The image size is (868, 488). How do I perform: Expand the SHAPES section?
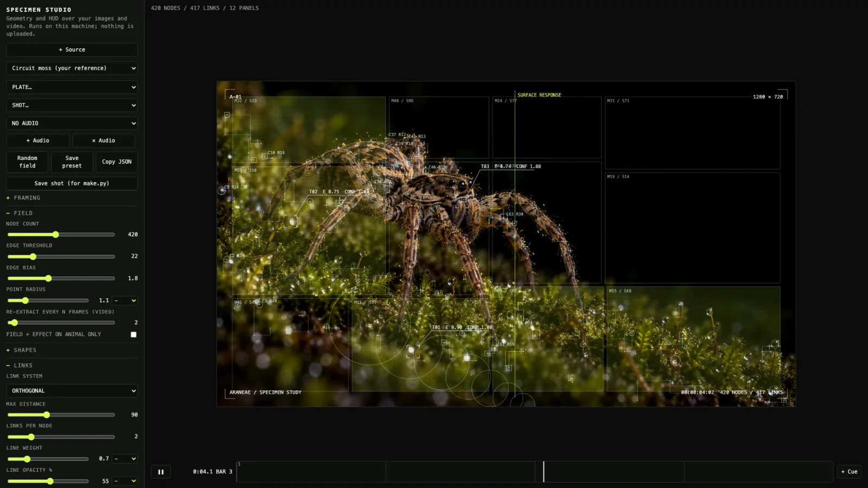click(72, 350)
